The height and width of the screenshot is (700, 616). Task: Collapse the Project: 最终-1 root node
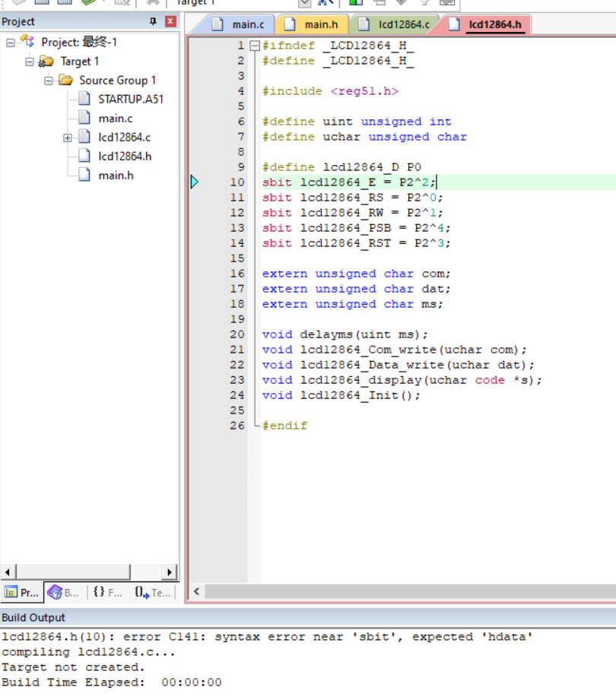(11, 43)
